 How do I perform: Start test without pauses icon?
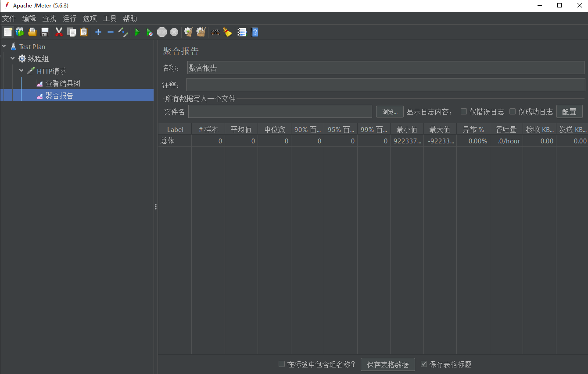150,32
